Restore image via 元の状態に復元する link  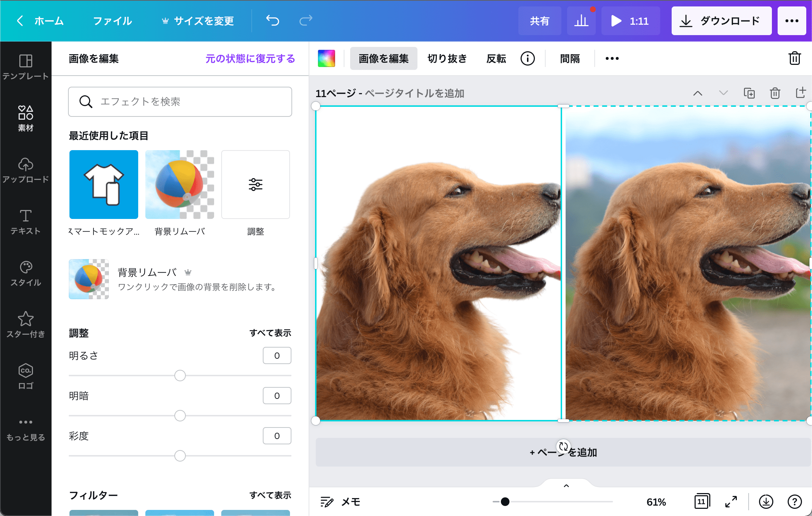coord(250,58)
